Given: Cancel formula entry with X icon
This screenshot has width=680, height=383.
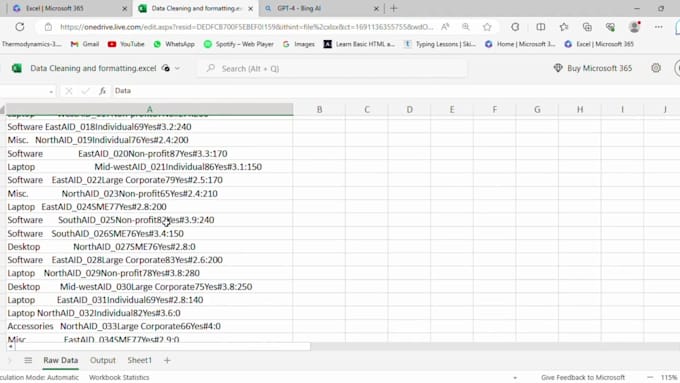Looking at the screenshot, I should pyautogui.click(x=69, y=91).
